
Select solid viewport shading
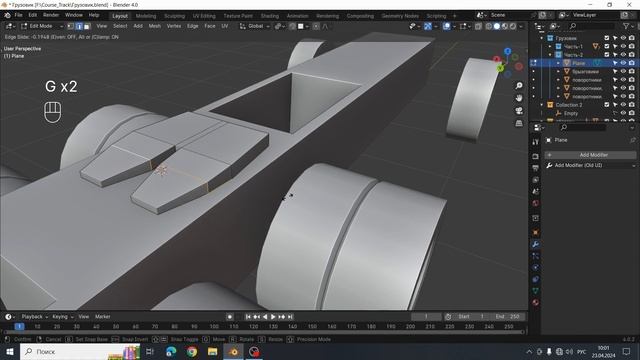pos(497,26)
